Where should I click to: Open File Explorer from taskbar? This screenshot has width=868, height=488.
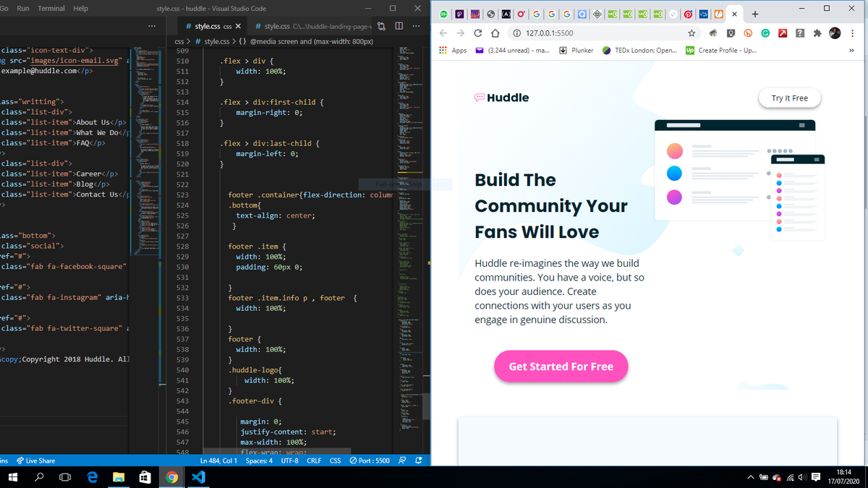(x=118, y=477)
